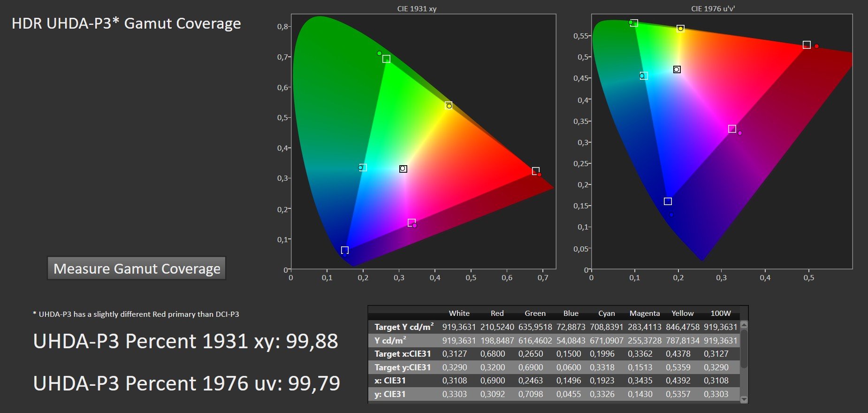Image resolution: width=868 pixels, height=413 pixels.
Task: Select the Target x:CIE31 row header
Action: point(403,354)
